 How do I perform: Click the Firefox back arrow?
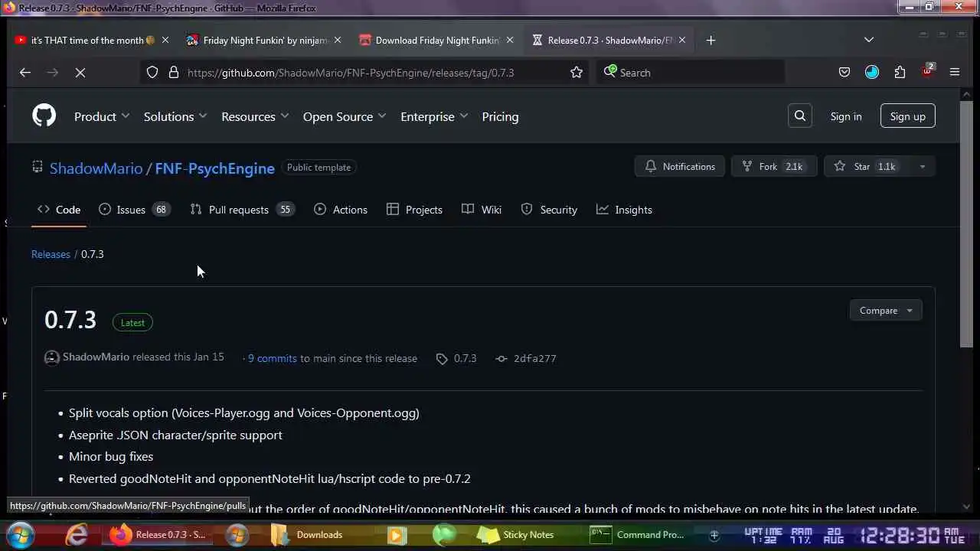pos(25,73)
